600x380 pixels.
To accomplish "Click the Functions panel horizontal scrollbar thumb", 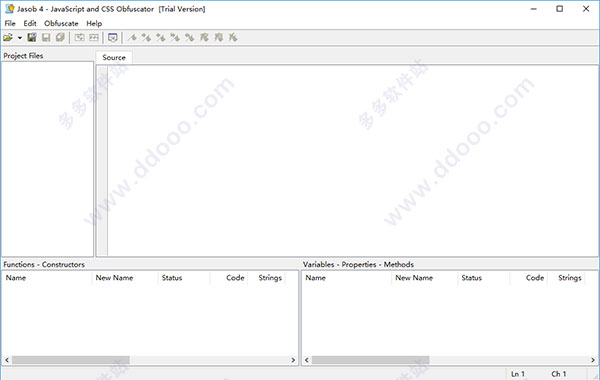I will [71, 360].
